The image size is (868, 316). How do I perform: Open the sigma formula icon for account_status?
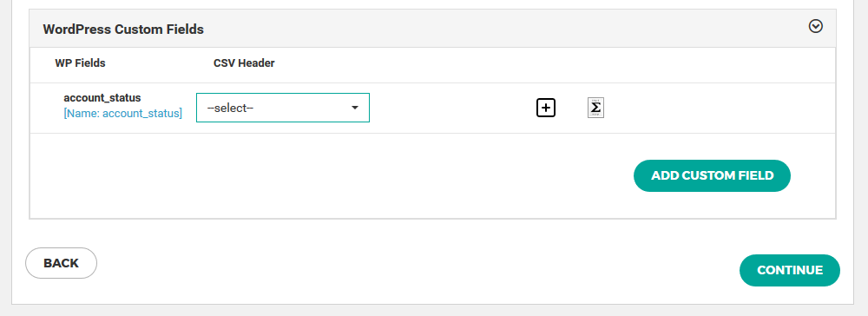coord(595,108)
